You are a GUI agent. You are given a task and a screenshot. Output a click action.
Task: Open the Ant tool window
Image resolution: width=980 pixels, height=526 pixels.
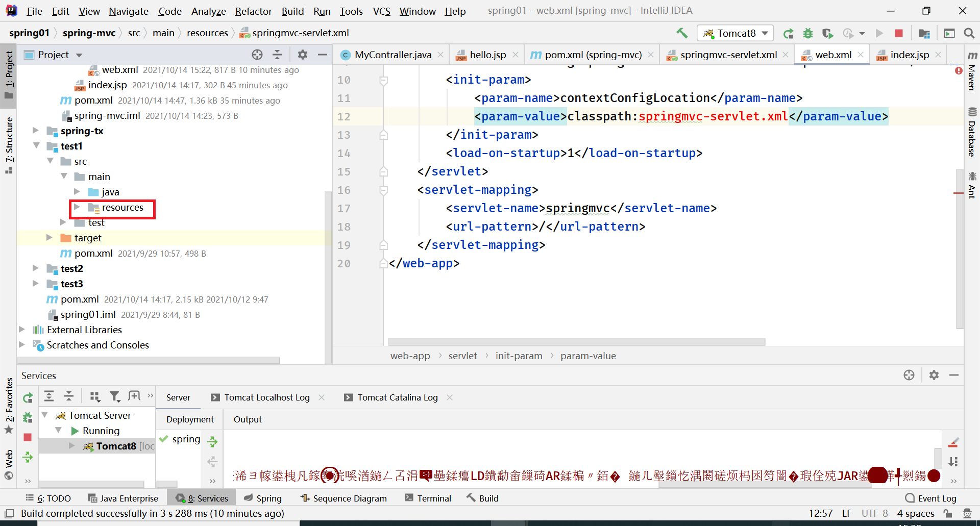pyautogui.click(x=972, y=185)
